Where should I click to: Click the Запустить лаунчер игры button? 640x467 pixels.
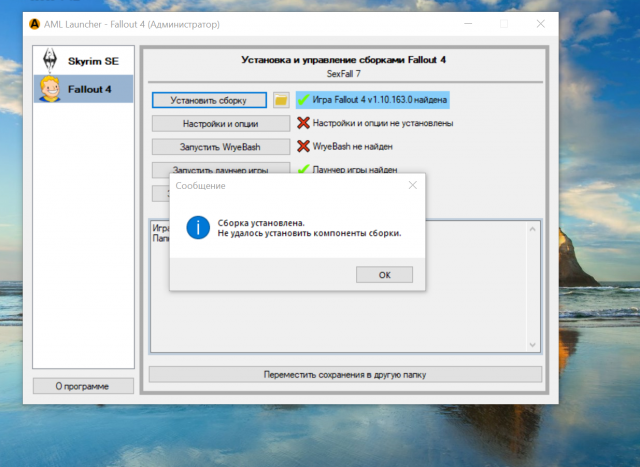pos(221,167)
